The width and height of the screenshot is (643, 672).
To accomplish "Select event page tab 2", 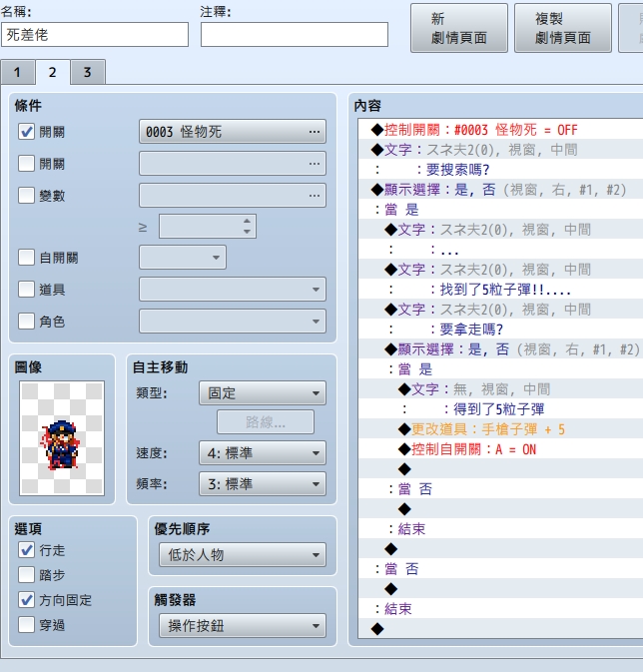I will point(53,72).
